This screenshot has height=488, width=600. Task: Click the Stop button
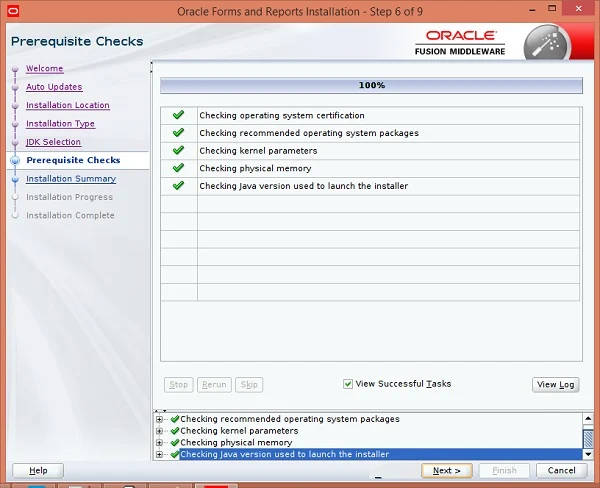click(x=178, y=384)
